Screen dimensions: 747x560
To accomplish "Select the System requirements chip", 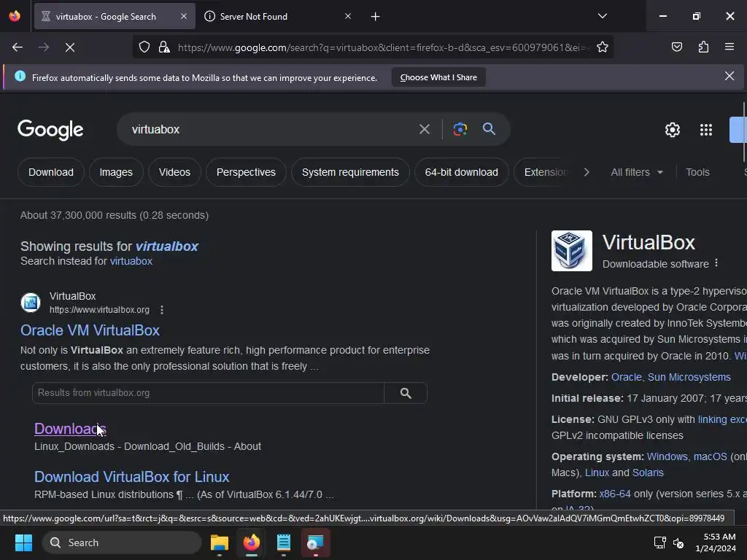I will pos(350,172).
